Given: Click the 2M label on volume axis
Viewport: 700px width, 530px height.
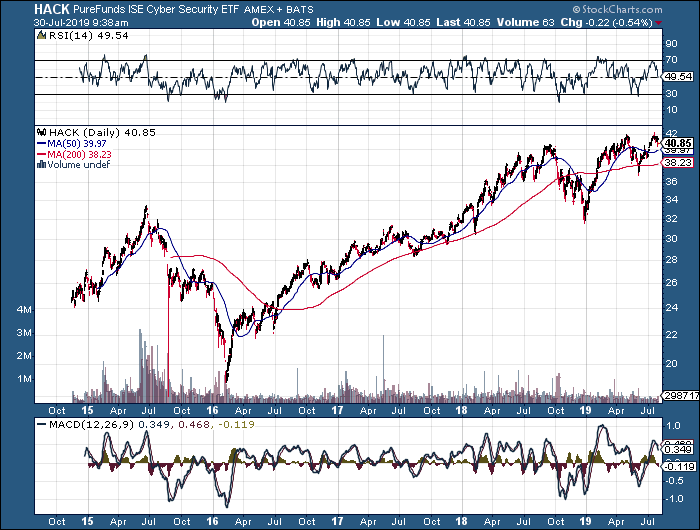Looking at the screenshot, I should pyautogui.click(x=24, y=356).
